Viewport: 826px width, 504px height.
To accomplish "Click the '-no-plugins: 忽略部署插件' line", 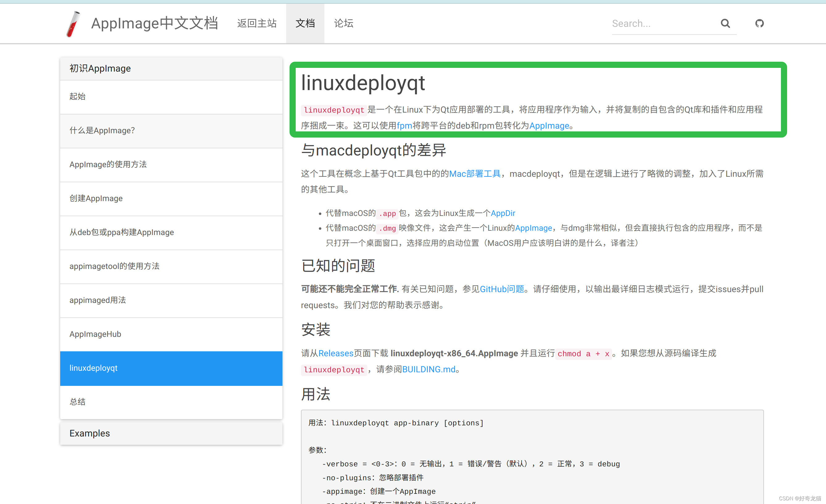I will [x=373, y=477].
